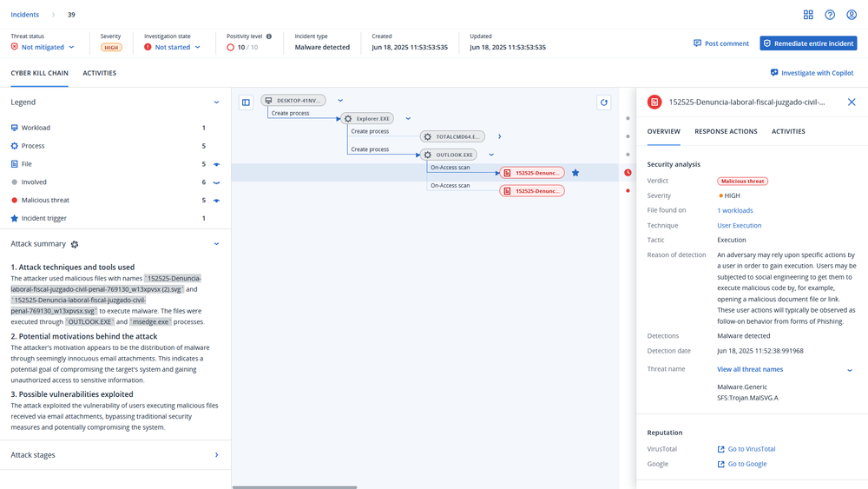The width and height of the screenshot is (868, 489).
Task: Open the user account profile icon
Action: pyautogui.click(x=852, y=15)
